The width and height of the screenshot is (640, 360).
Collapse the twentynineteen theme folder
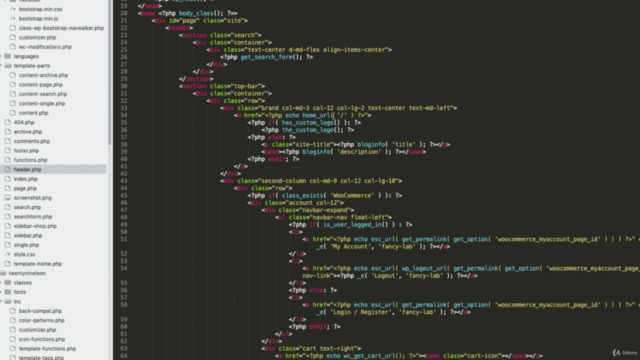(27, 273)
